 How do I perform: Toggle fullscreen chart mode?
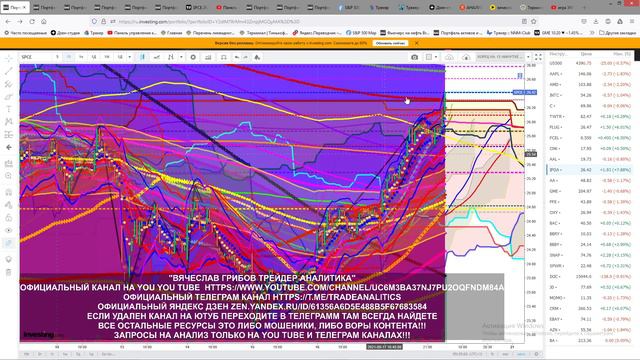pos(538,57)
